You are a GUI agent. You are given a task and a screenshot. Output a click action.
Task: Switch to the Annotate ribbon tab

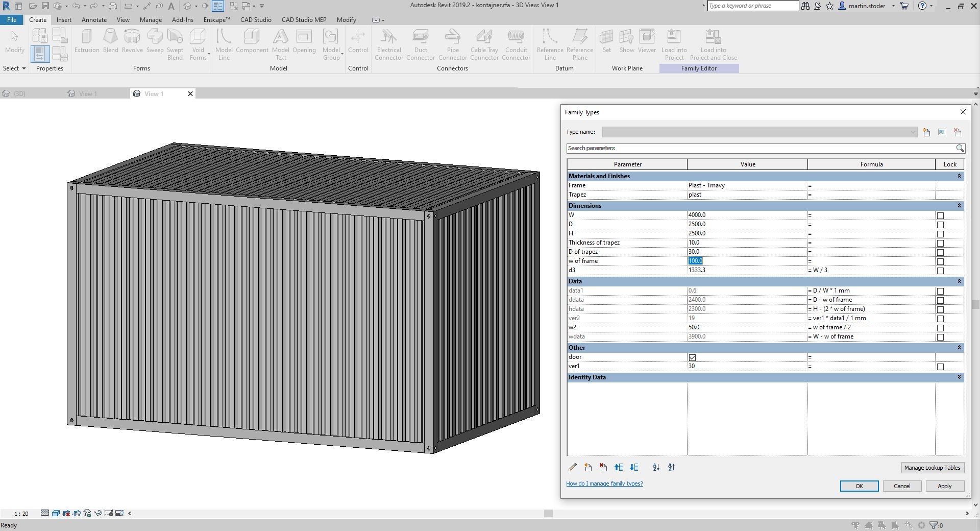tap(94, 19)
